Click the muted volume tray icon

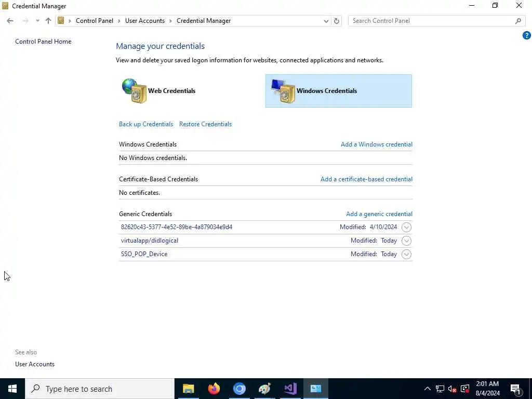pos(452,389)
